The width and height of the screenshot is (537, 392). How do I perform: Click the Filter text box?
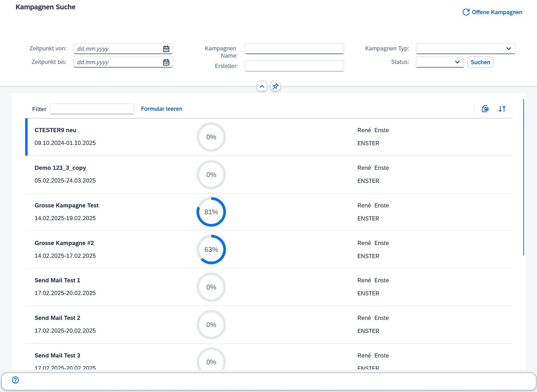point(92,109)
